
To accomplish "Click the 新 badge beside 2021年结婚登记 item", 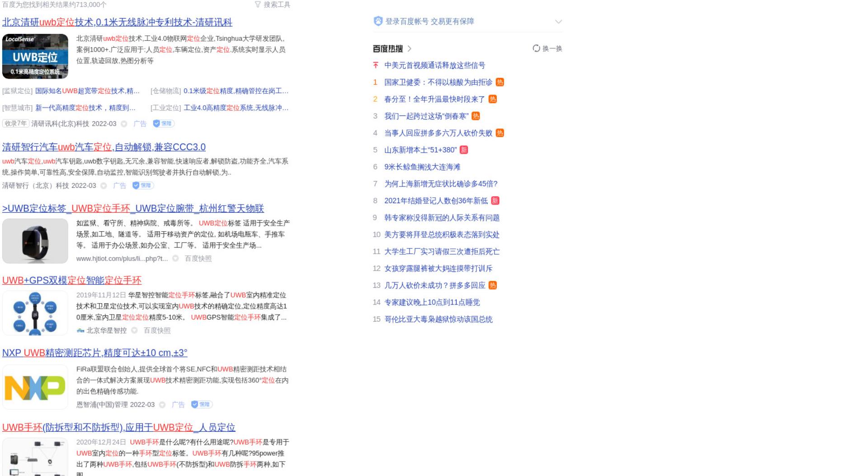I will tap(495, 201).
